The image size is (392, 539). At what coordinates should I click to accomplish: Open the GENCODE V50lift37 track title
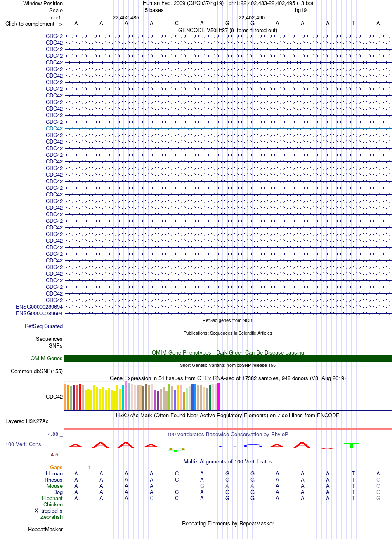227,30
